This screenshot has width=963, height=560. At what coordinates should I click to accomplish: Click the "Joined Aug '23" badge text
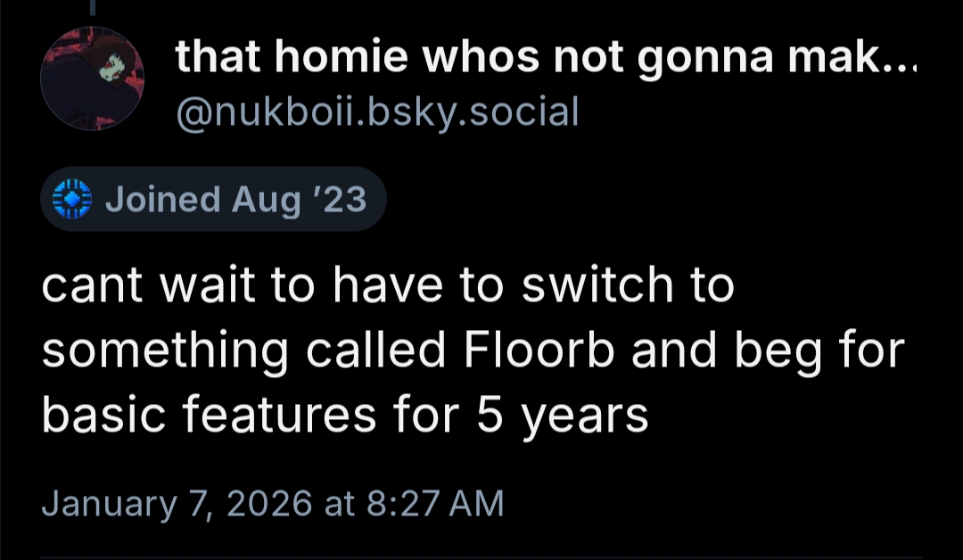(235, 200)
